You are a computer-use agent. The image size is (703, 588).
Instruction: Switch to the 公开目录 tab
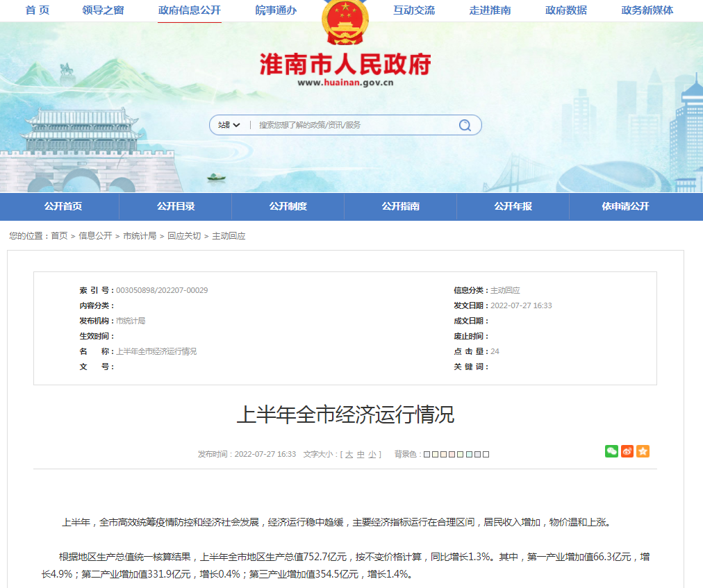(175, 206)
